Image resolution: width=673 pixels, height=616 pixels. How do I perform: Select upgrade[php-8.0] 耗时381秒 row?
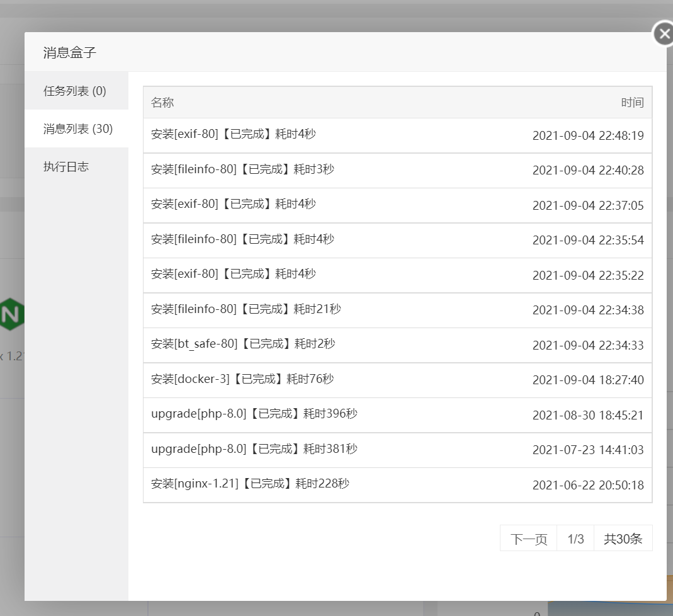pyautogui.click(x=397, y=450)
